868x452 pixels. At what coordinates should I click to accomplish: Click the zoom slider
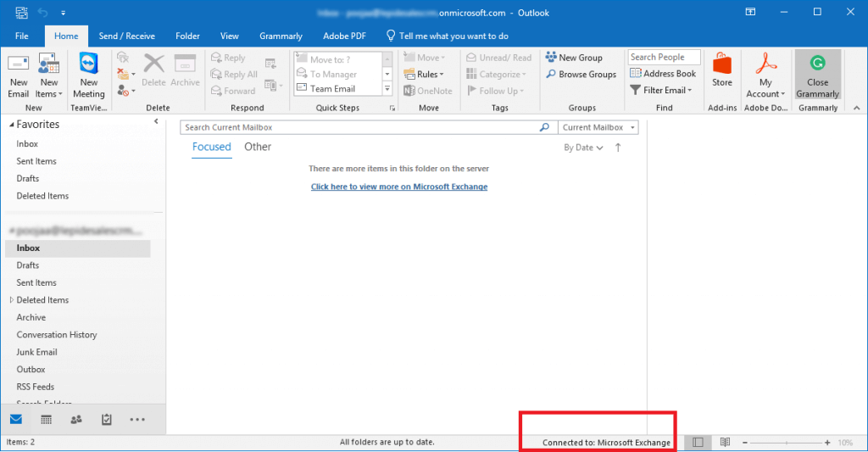[x=786, y=443]
